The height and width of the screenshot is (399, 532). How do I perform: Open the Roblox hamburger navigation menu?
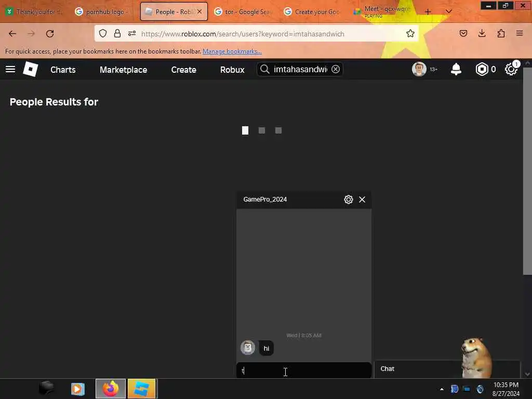click(x=10, y=69)
